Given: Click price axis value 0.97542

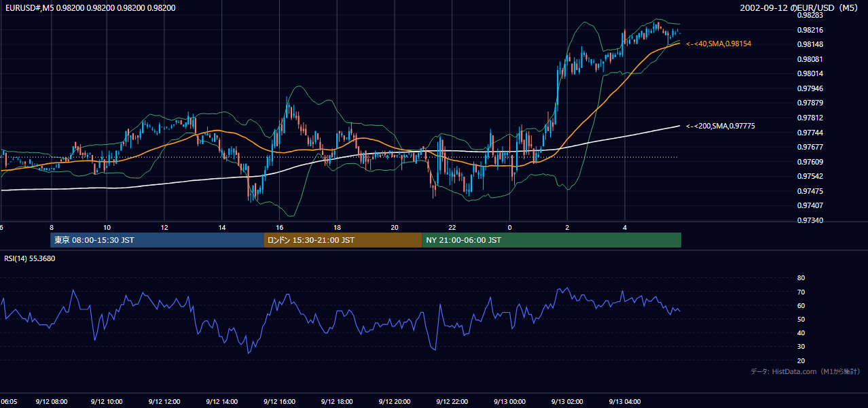Looking at the screenshot, I should (x=810, y=176).
